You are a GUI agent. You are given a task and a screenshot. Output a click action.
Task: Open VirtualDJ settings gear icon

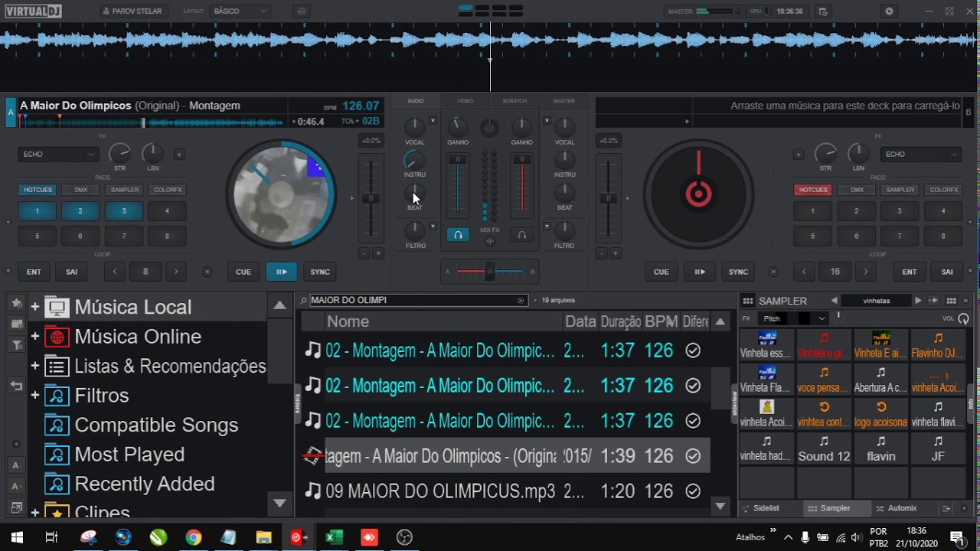(x=889, y=11)
